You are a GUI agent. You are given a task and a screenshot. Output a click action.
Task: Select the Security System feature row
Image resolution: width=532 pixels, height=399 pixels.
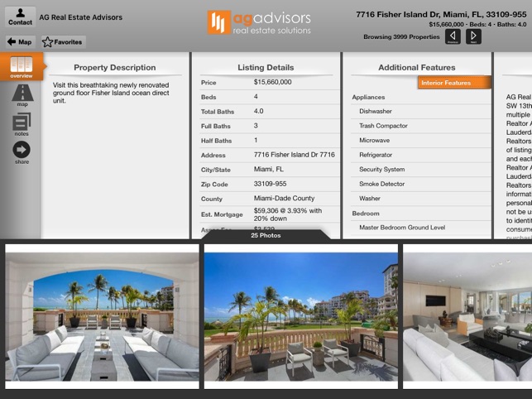pyautogui.click(x=420, y=169)
